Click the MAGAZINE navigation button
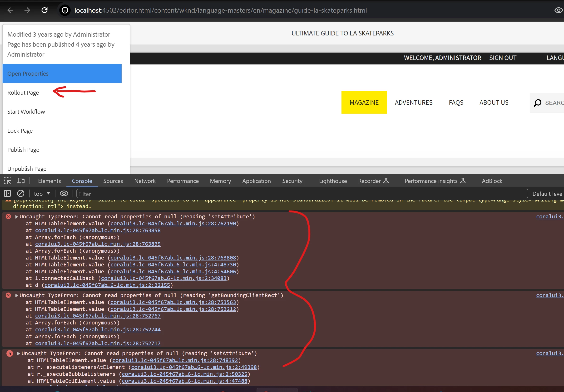Image resolution: width=564 pixels, height=392 pixels. 364,102
